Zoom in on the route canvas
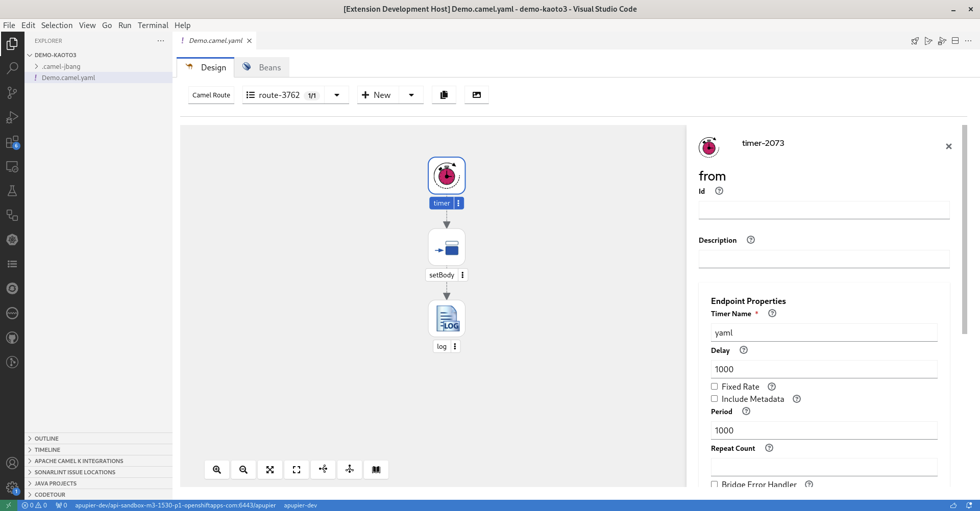Image resolution: width=980 pixels, height=511 pixels. tap(217, 470)
